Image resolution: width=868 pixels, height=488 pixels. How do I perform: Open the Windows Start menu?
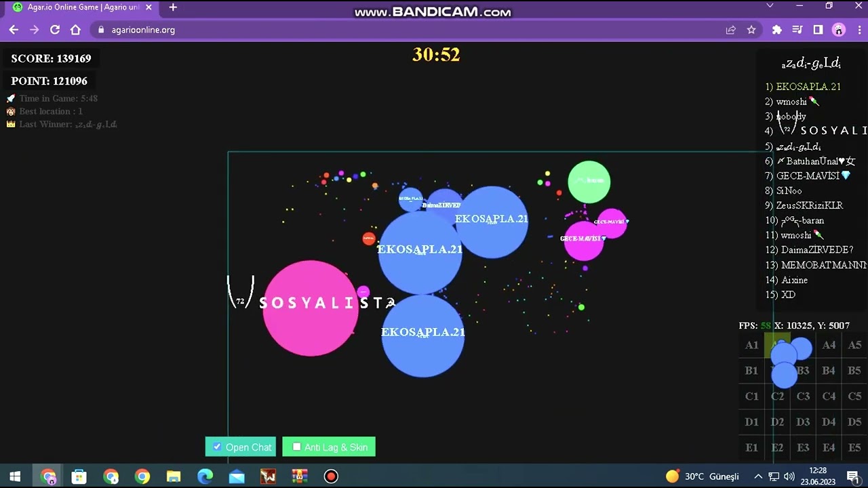15,476
